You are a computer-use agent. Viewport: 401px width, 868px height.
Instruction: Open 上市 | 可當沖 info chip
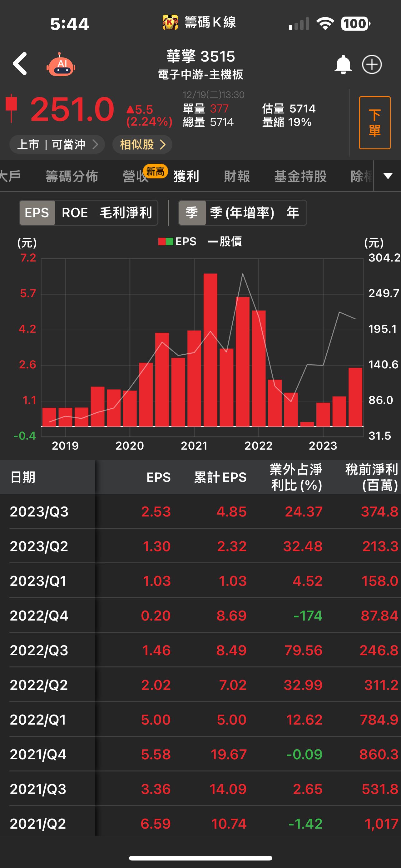(57, 145)
